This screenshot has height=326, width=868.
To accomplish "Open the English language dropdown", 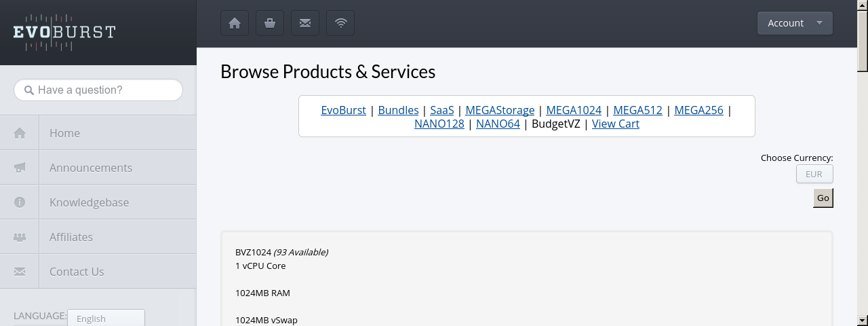I will pyautogui.click(x=106, y=318).
